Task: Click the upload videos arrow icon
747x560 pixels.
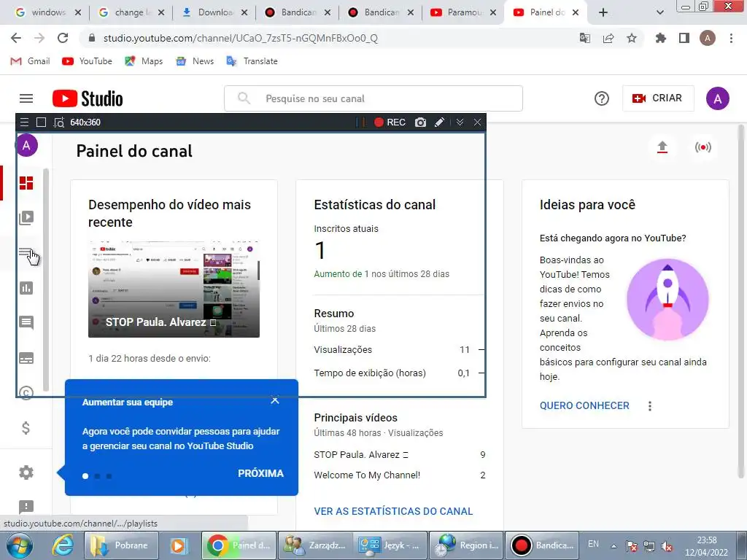Action: [662, 147]
